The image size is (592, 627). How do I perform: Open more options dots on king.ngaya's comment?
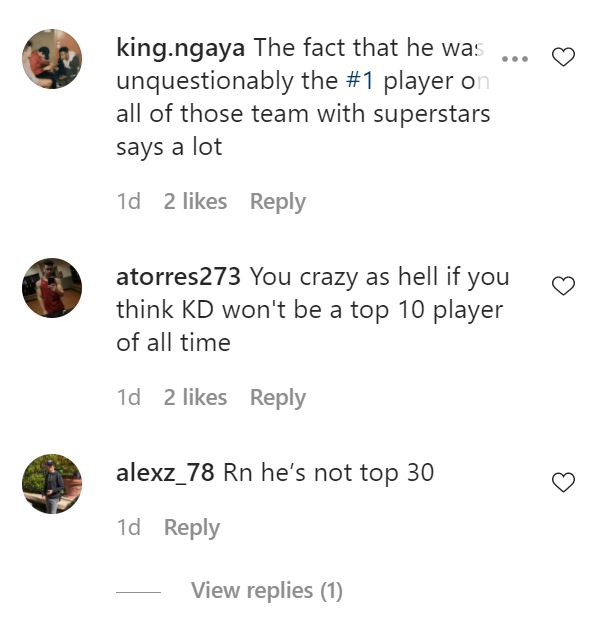coord(515,59)
